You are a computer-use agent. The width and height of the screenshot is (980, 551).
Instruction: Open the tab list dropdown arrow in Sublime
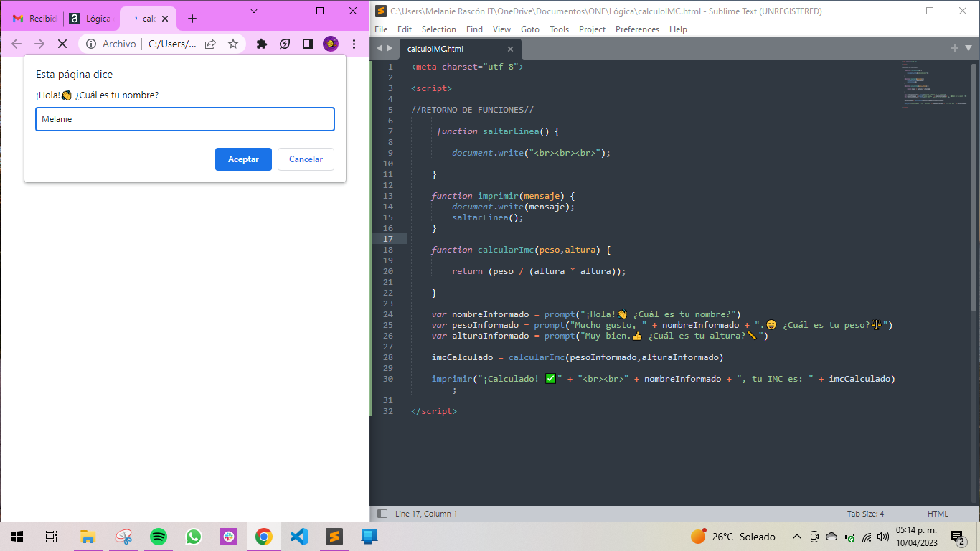click(968, 48)
